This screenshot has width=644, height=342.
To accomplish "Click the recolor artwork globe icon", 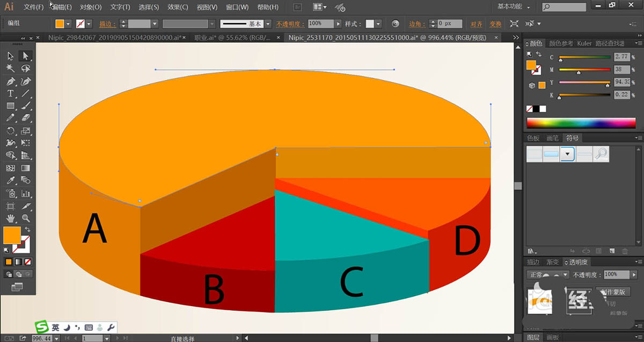I will pos(396,24).
